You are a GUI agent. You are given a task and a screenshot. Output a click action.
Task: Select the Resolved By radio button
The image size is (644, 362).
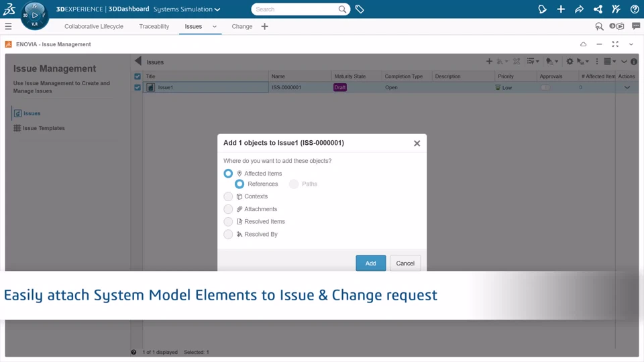click(x=228, y=235)
